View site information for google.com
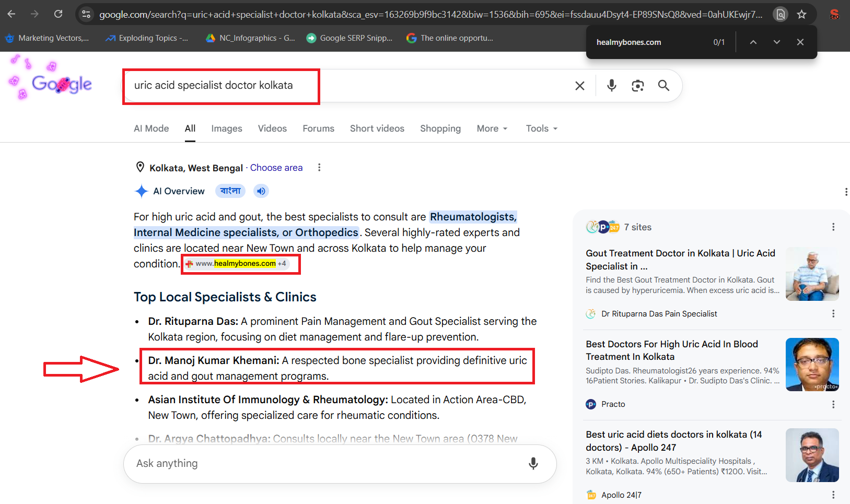This screenshot has width=850, height=504. tap(86, 14)
